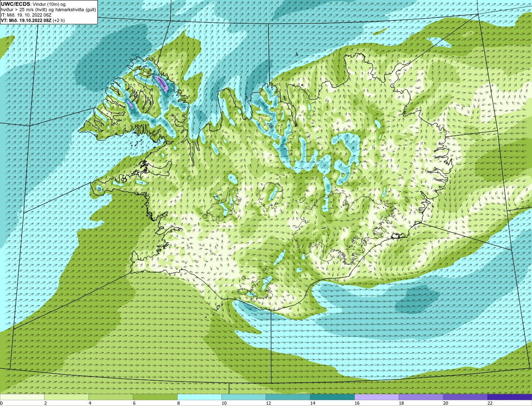Click the 'IT: Mið. 19. 10. 2022 06Z' line
Image resolution: width=532 pixels, height=406 pixels.
point(26,15)
